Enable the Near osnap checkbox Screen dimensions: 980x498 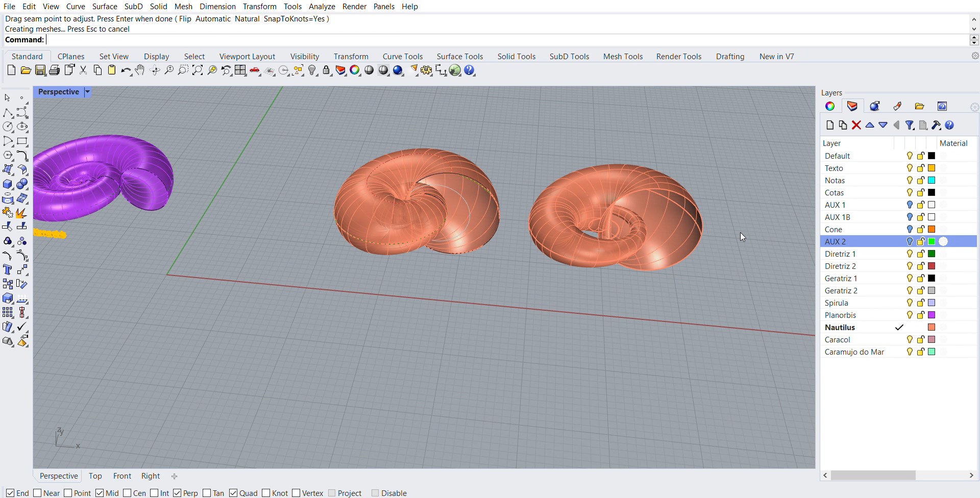click(37, 493)
